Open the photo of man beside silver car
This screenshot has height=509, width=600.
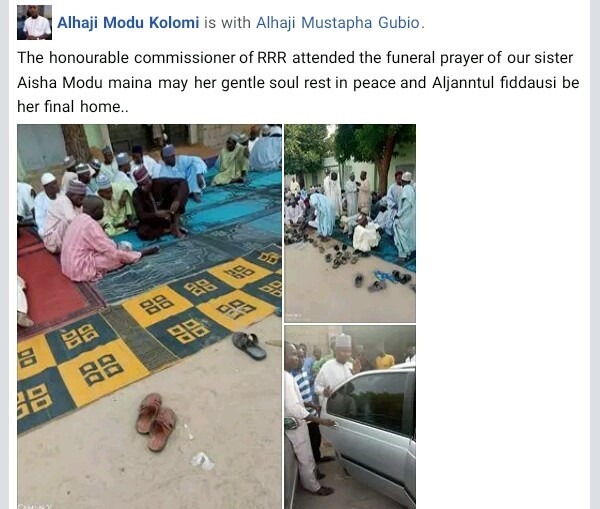(x=350, y=417)
